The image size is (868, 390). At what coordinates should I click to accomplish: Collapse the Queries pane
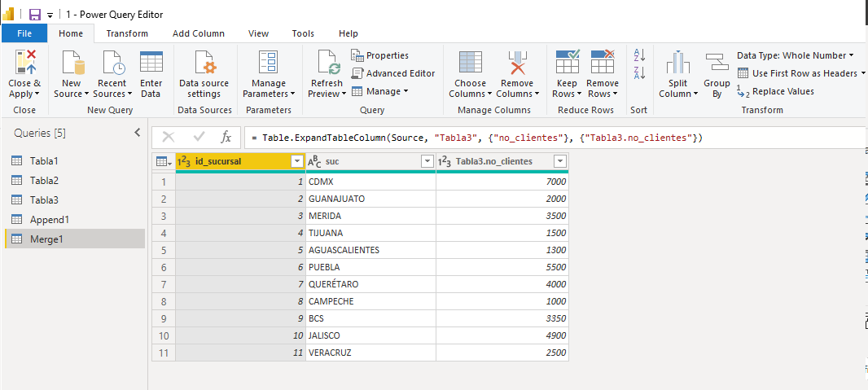click(x=137, y=133)
